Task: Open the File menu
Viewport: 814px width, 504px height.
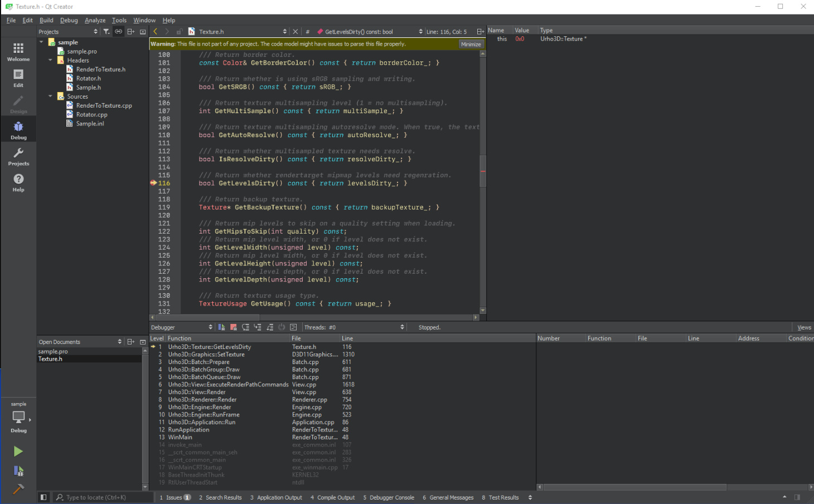Action: pyautogui.click(x=11, y=20)
